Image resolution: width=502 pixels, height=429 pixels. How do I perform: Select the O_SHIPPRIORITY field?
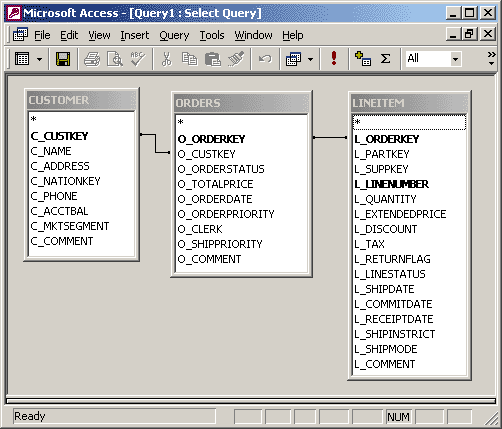coord(241,244)
